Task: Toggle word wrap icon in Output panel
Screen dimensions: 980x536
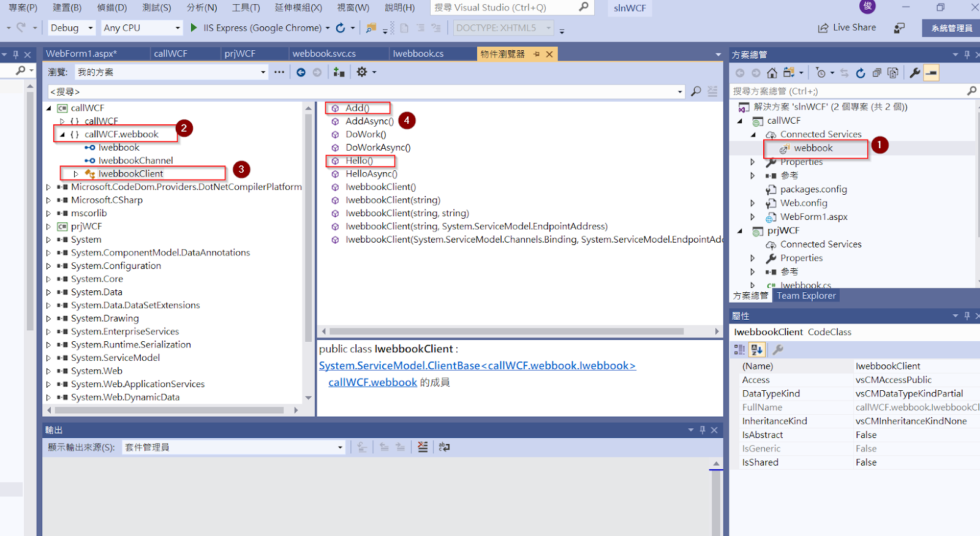Action: [445, 447]
